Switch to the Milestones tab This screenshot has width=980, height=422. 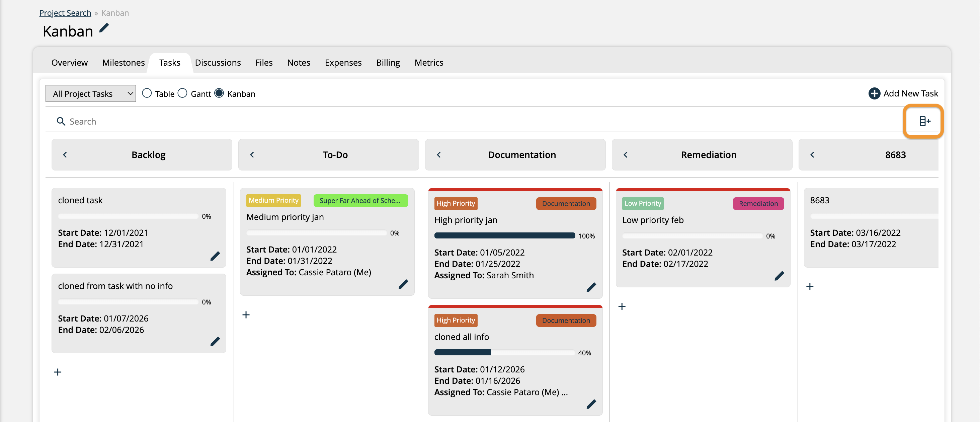coord(123,62)
